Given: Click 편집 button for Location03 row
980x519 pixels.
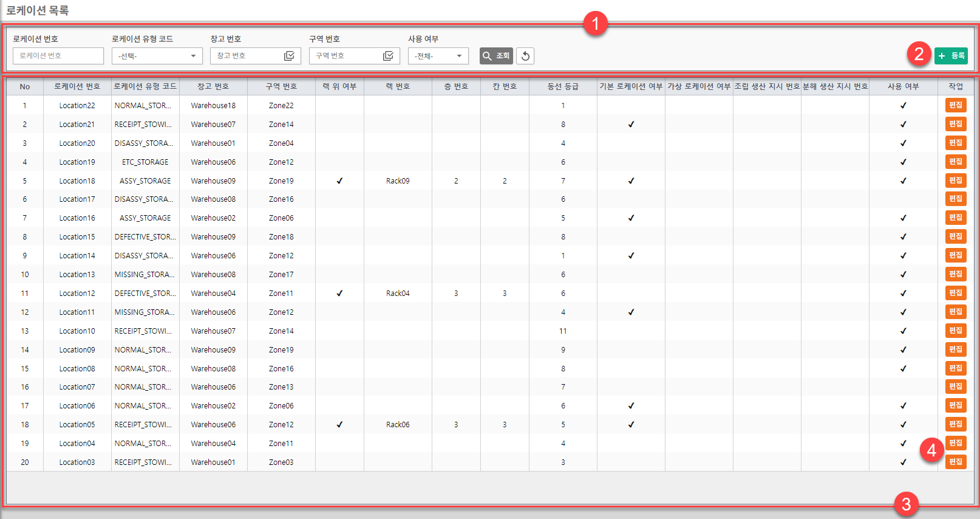Looking at the screenshot, I should [955, 462].
